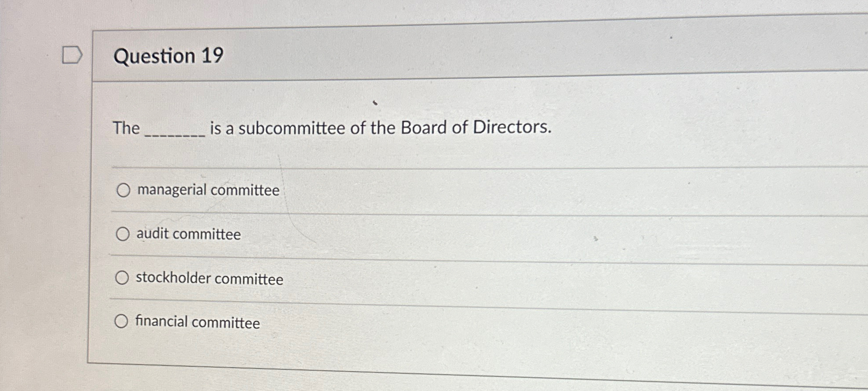Click the bookmark flag icon beside Question 19
Viewport: 868px width, 391px height.
pos(72,54)
